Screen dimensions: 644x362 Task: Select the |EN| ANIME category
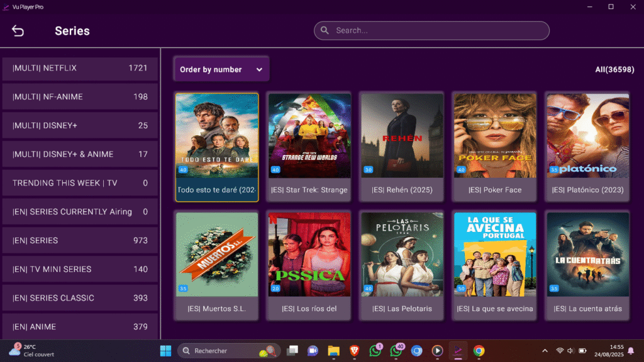pyautogui.click(x=80, y=327)
